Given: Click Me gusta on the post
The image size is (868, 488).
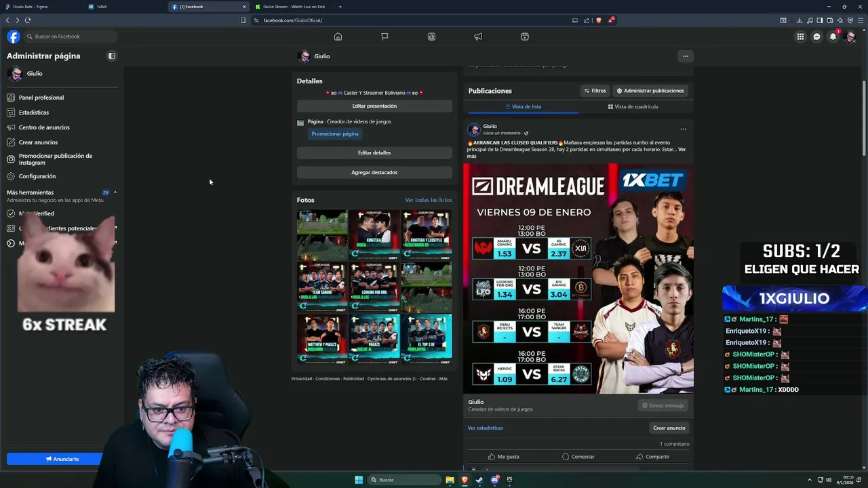Looking at the screenshot, I should (504, 457).
